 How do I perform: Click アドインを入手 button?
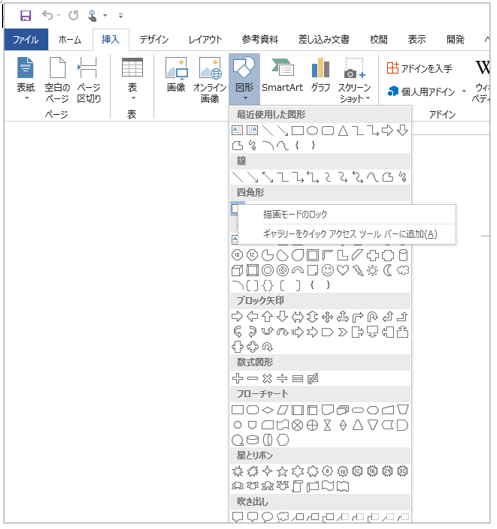coord(420,68)
